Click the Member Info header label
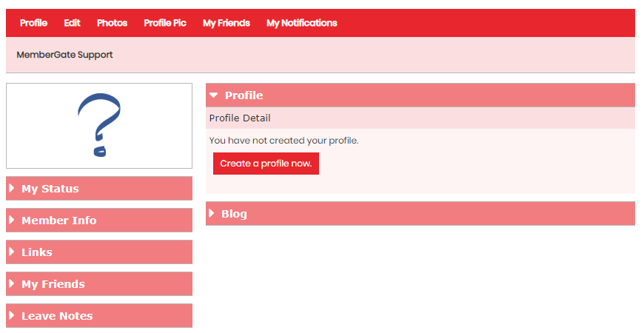The width and height of the screenshot is (644, 333). [x=59, y=221]
